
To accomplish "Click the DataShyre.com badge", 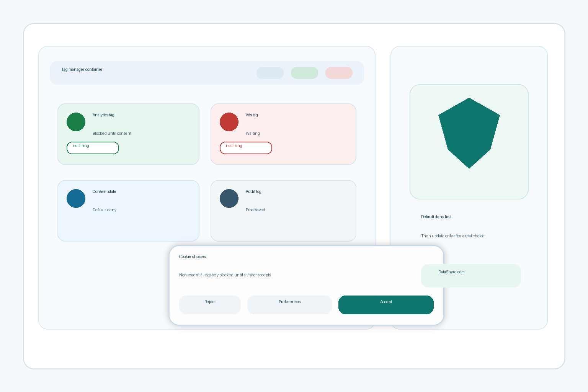I will point(471,276).
